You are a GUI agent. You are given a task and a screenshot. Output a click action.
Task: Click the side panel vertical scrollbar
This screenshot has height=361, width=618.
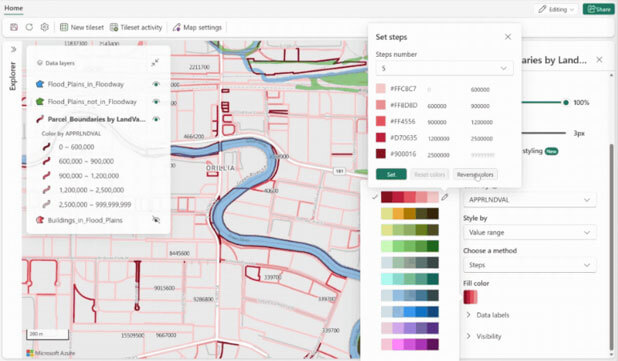click(x=612, y=248)
